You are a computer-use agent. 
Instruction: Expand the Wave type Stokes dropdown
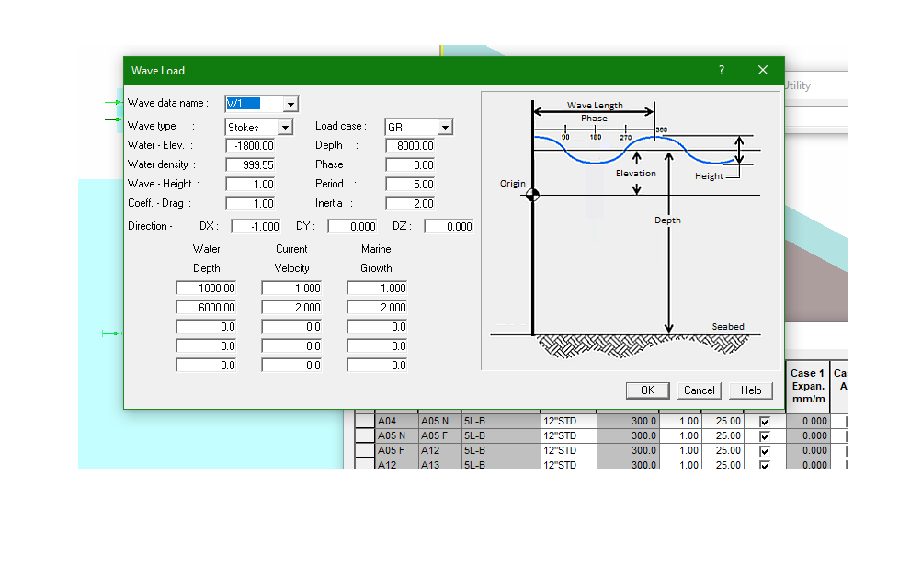tap(285, 127)
